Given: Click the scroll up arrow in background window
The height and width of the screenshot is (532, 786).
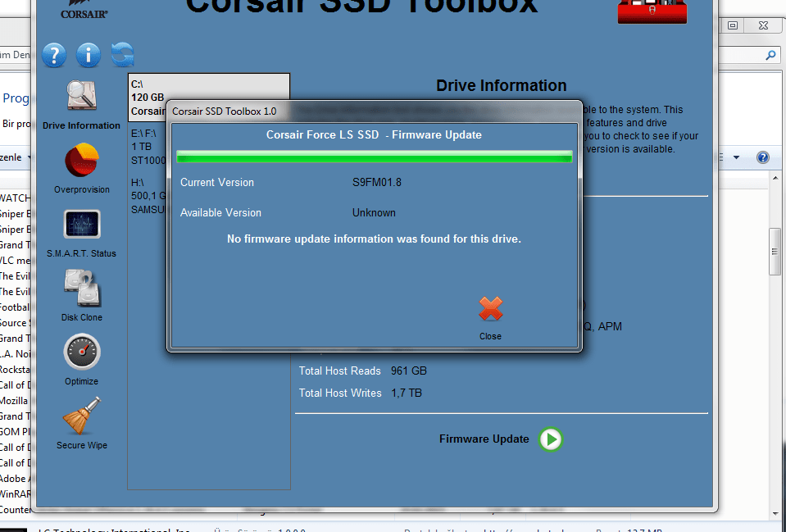Looking at the screenshot, I should 775,178.
